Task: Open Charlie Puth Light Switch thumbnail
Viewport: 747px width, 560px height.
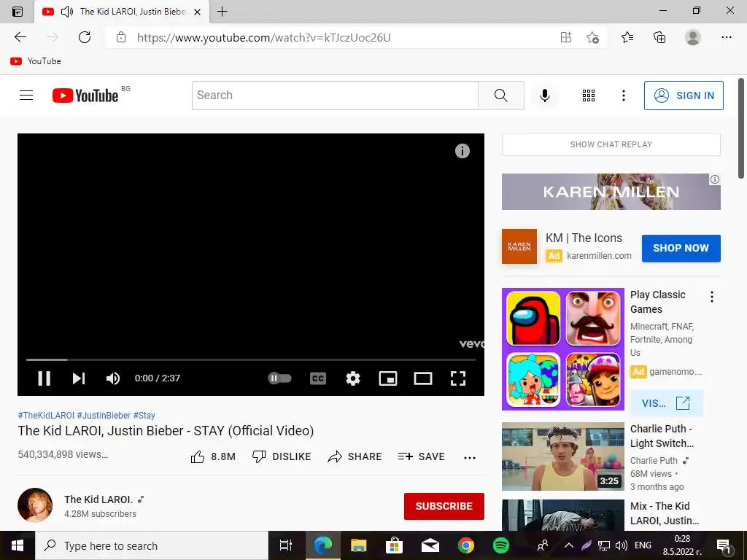Action: pyautogui.click(x=562, y=456)
